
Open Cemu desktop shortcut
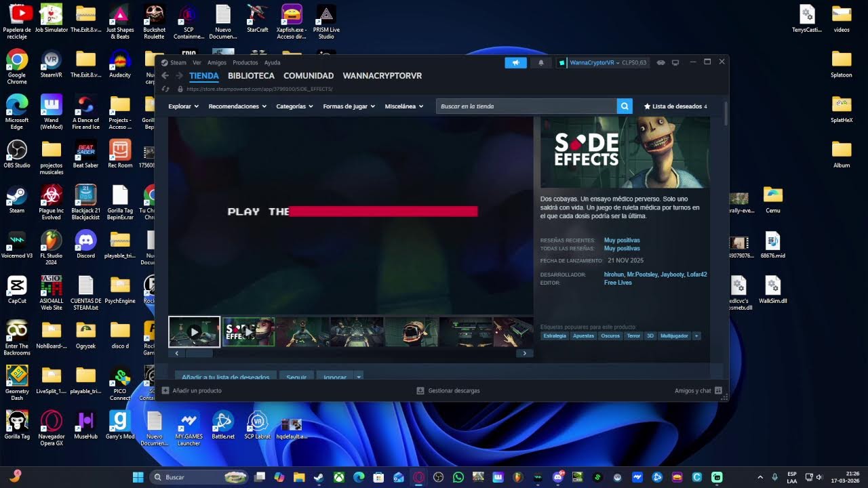[773, 199]
